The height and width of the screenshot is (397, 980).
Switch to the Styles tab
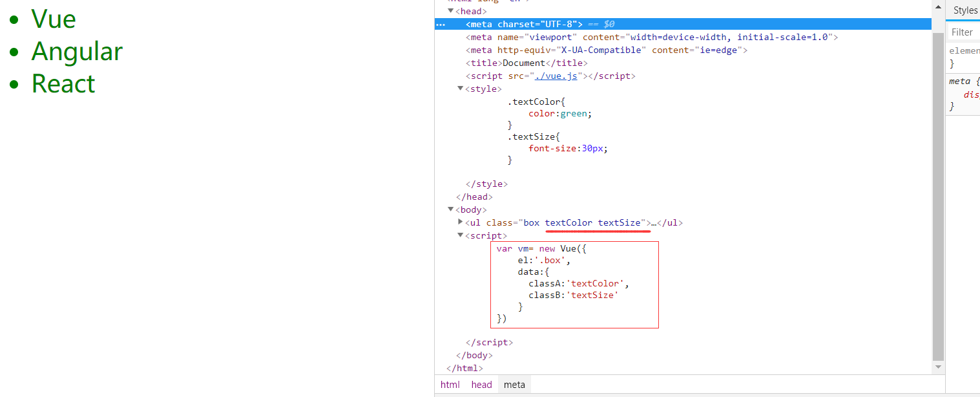point(965,10)
